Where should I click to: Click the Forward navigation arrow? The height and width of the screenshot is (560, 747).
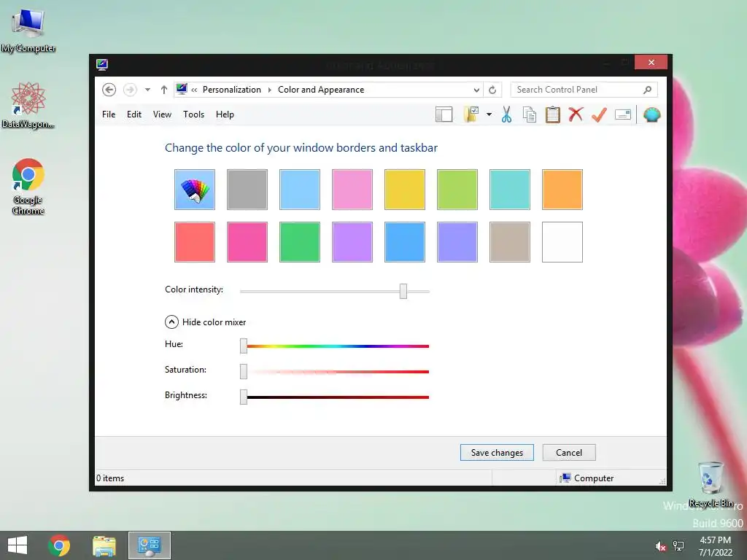pyautogui.click(x=130, y=90)
